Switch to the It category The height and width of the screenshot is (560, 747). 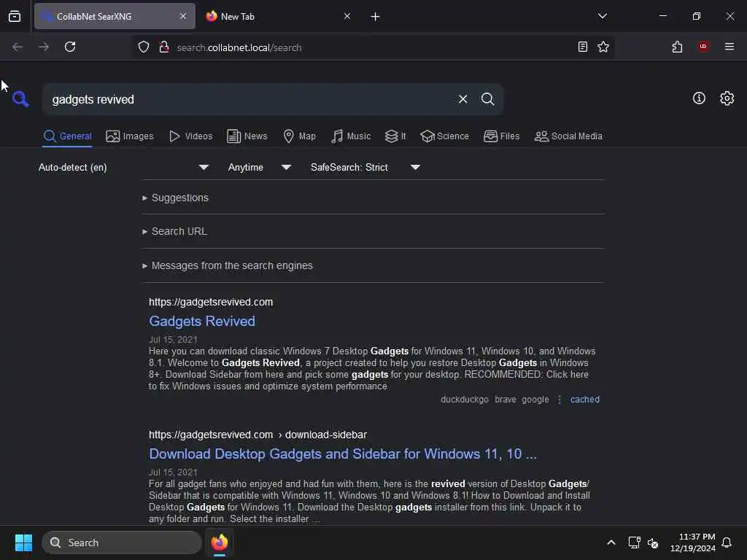(x=395, y=136)
